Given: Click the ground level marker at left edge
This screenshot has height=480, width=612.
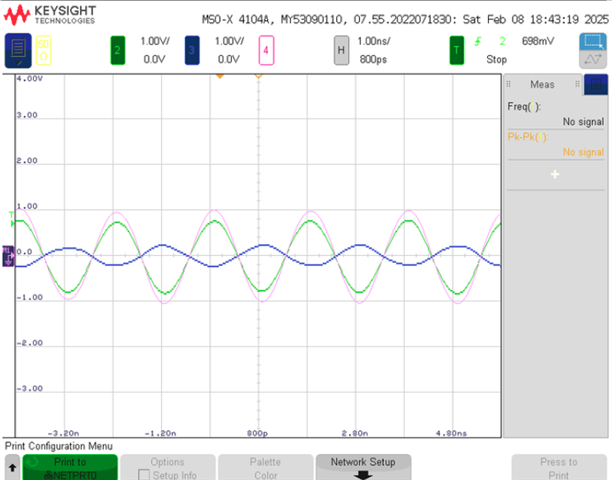Looking at the screenshot, I should tap(8, 256).
